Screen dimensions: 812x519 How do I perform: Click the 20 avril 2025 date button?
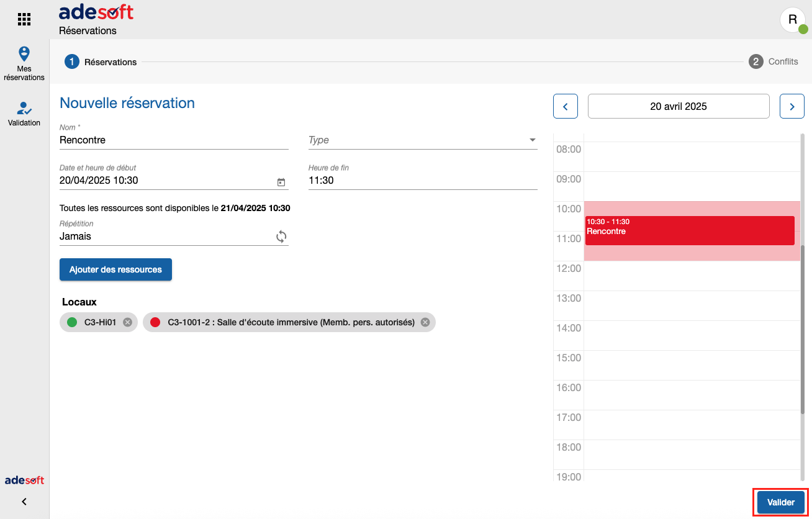[678, 106]
